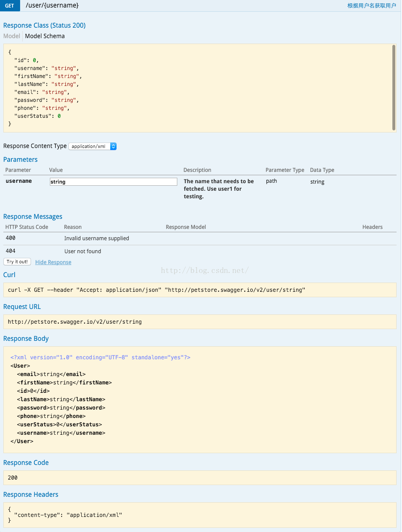
Task: Click the phone element in Response Body
Action: (x=51, y=416)
